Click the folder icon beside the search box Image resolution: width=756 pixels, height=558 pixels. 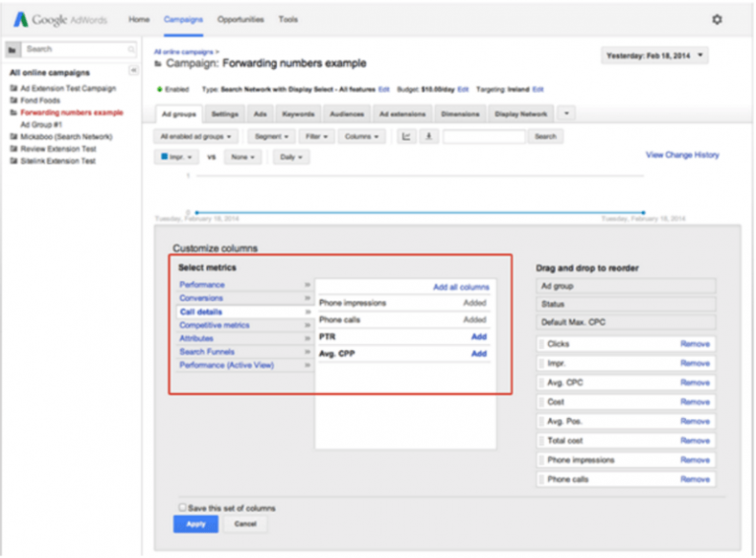pyautogui.click(x=13, y=49)
